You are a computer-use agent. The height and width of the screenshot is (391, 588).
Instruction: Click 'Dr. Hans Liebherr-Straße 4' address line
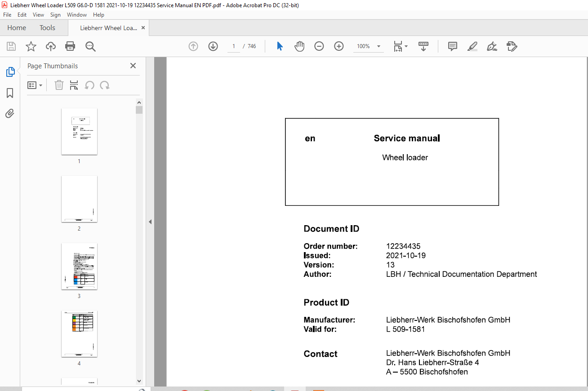[x=432, y=363]
